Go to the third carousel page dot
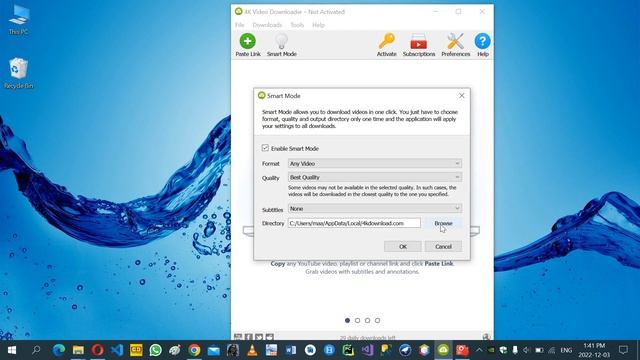The height and width of the screenshot is (360, 640). (367, 320)
